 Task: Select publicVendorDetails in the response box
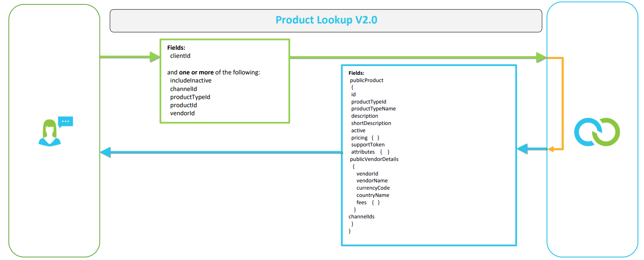tap(374, 159)
